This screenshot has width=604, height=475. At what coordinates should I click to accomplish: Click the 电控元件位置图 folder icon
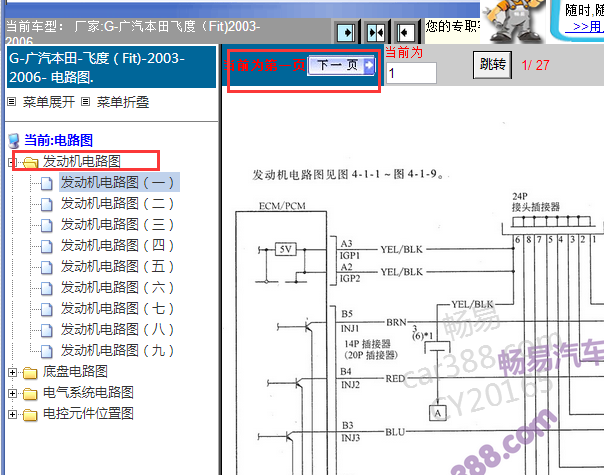(x=30, y=415)
